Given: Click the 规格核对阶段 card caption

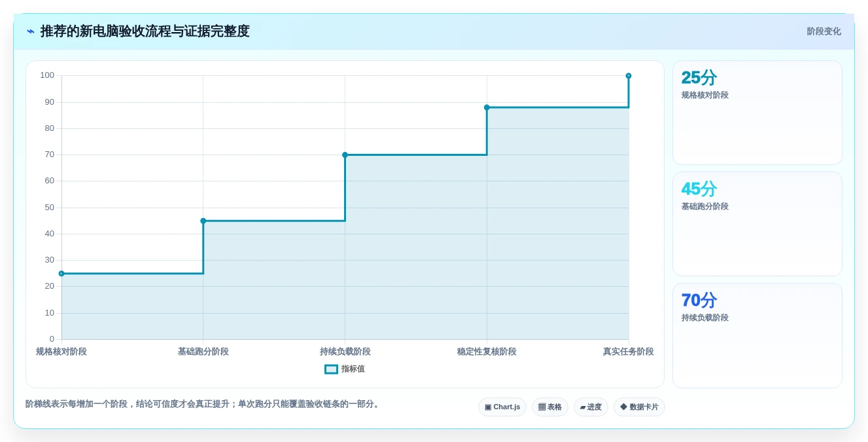Looking at the screenshot, I should point(705,96).
